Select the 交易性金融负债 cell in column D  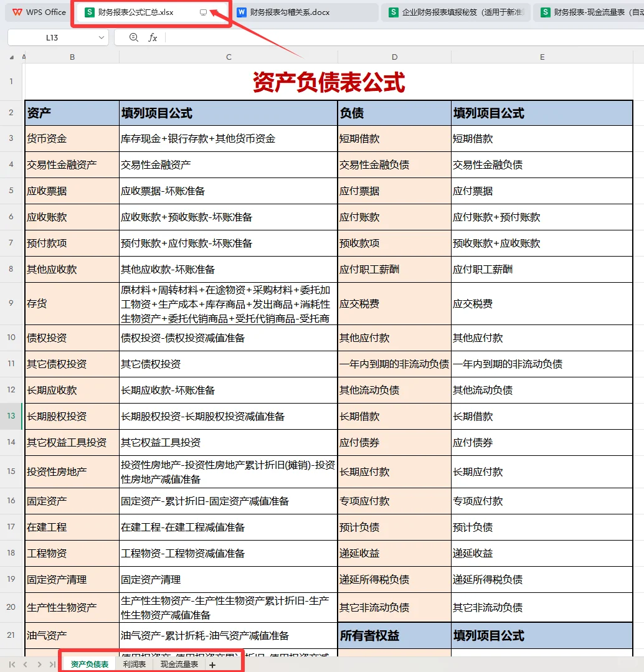click(x=394, y=165)
